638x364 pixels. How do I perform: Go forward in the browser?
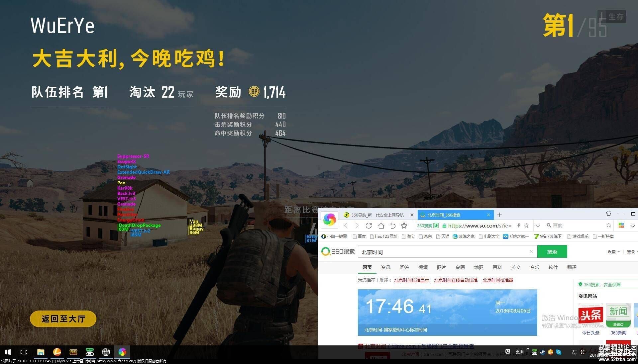[x=357, y=226]
